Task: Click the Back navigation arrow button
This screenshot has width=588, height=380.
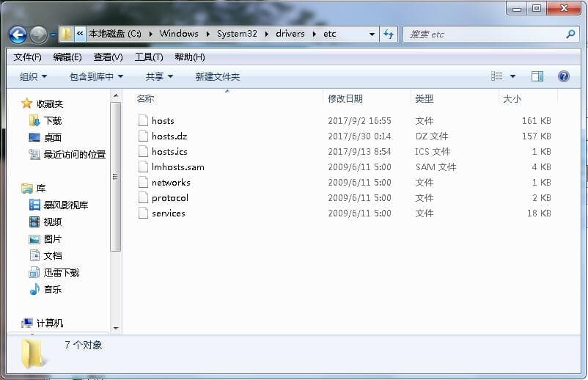Action: tap(18, 34)
